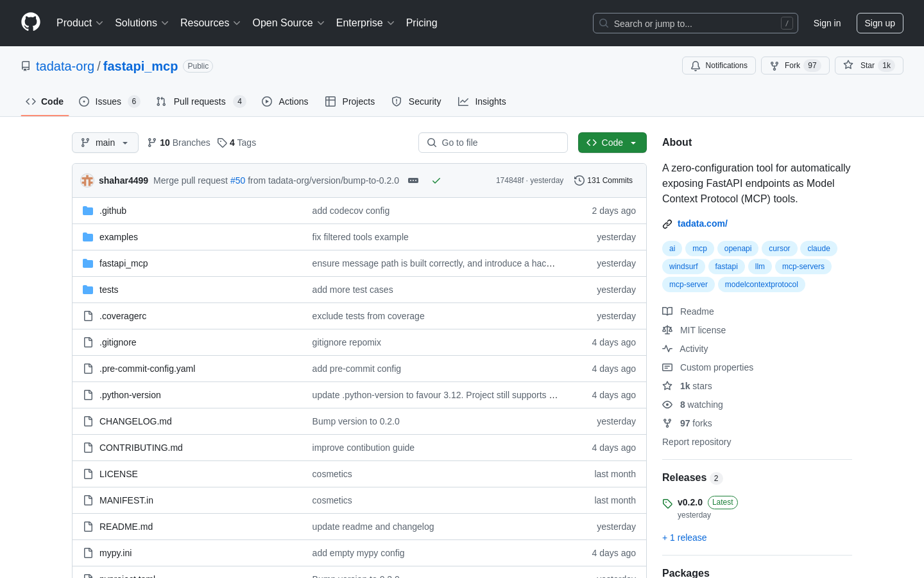The height and width of the screenshot is (578, 924).
Task: Click the Activity pulse icon
Action: tap(667, 349)
